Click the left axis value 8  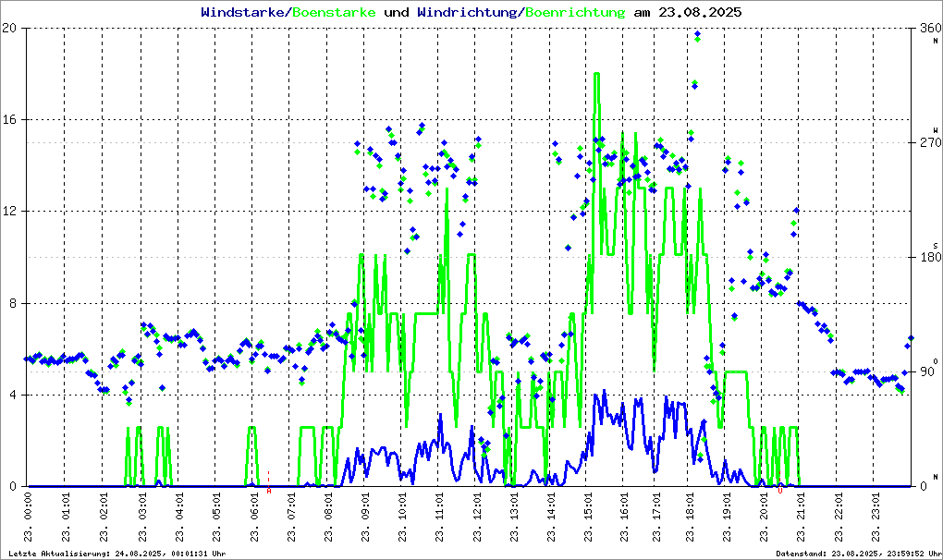tap(13, 303)
